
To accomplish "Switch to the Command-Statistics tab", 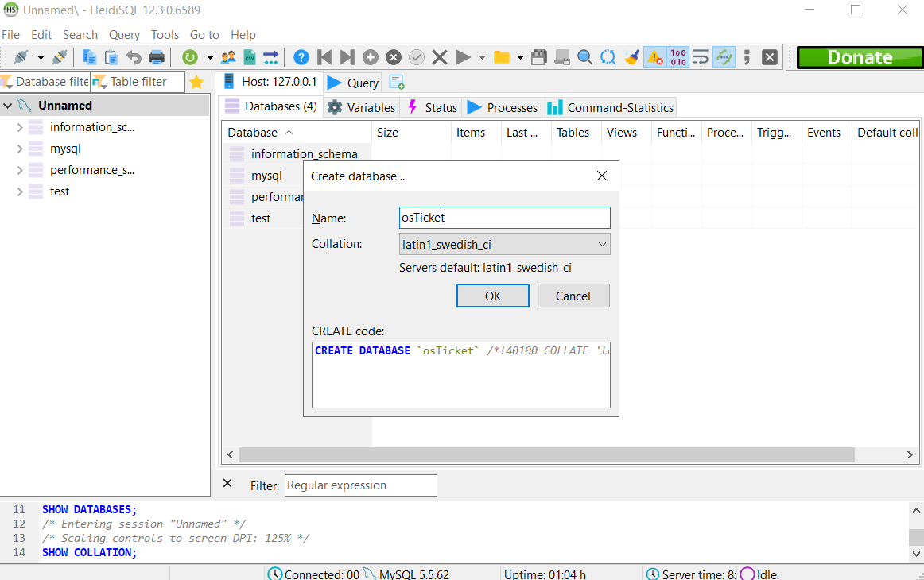I will click(x=611, y=108).
